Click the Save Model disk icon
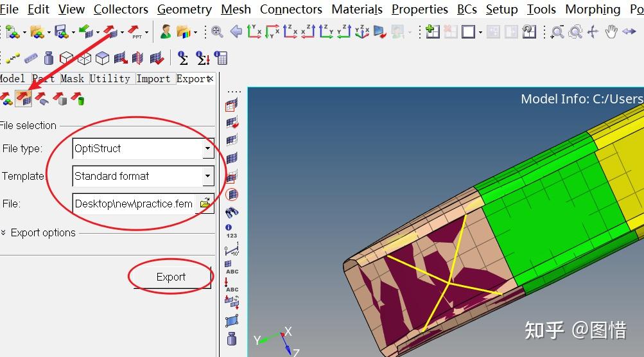The height and width of the screenshot is (357, 644). point(61,31)
